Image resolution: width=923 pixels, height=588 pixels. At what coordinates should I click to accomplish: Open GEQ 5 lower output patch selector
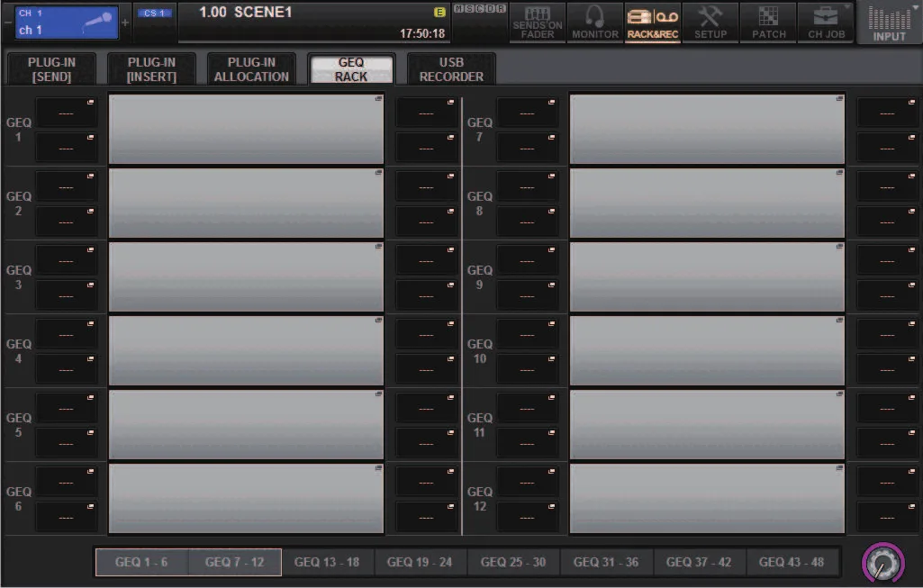point(426,443)
